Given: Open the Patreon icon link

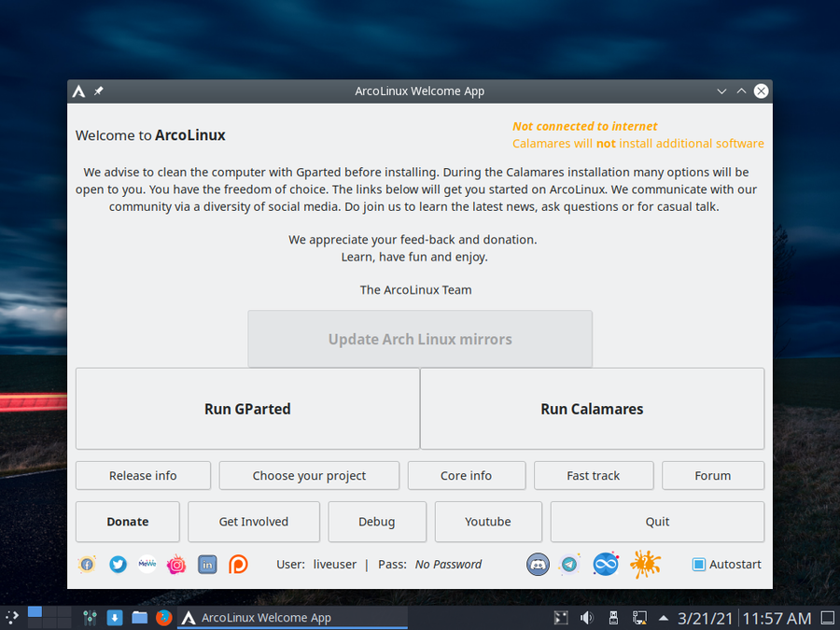Looking at the screenshot, I should (x=238, y=564).
